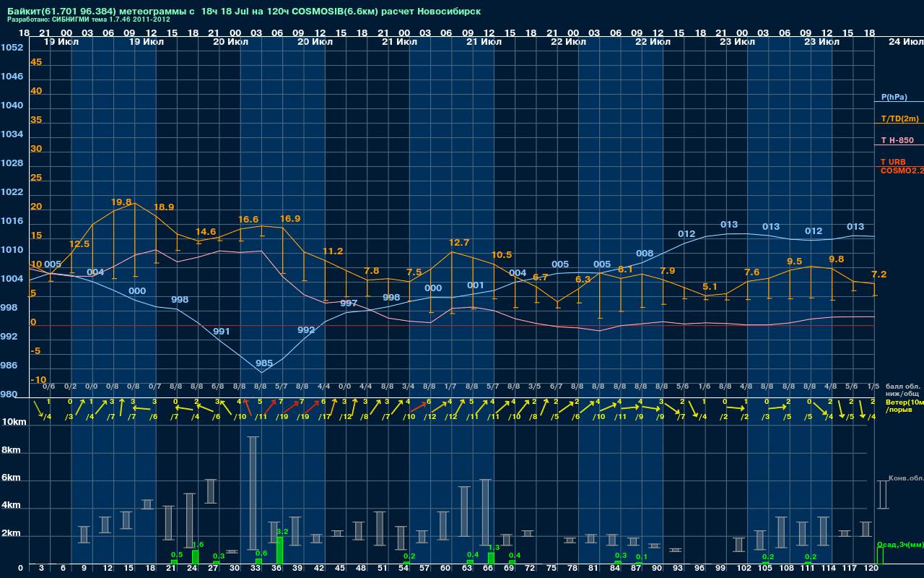Click the T/TD(2m) legend label
This screenshot has height=578, width=924.
(x=900, y=118)
